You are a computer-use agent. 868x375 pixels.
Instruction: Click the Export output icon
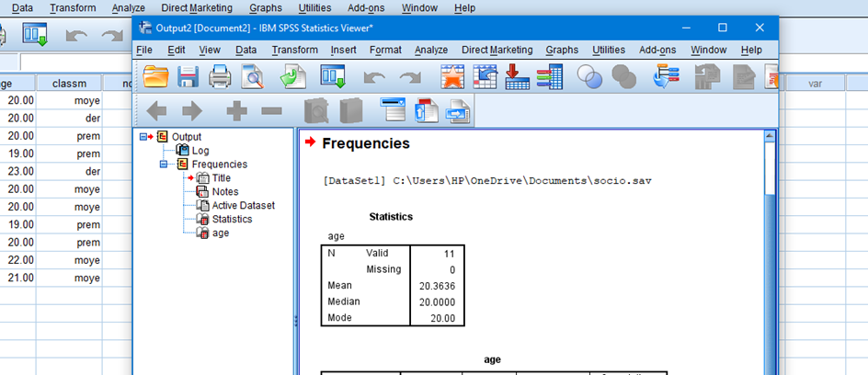(x=293, y=78)
